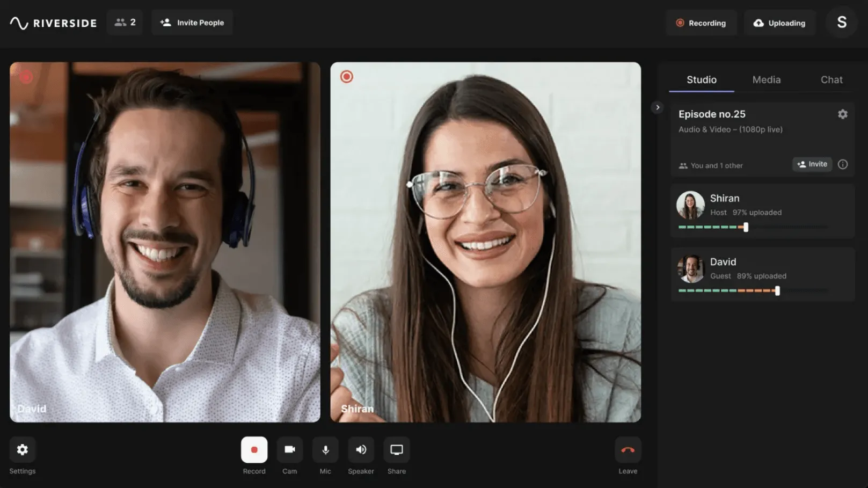Screen dimensions: 868x488
Task: Click the Share screen button
Action: tap(397, 450)
